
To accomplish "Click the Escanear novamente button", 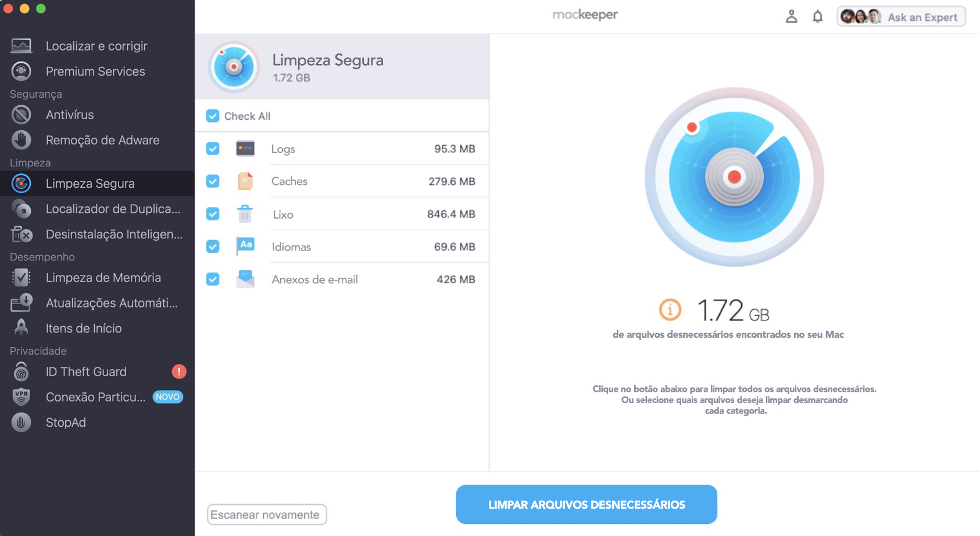I will tap(266, 514).
